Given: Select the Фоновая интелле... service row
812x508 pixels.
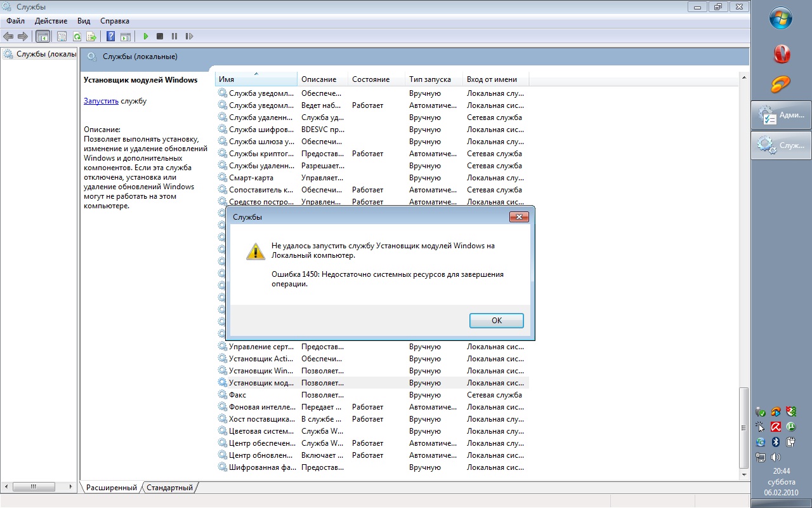Looking at the screenshot, I should (372, 407).
